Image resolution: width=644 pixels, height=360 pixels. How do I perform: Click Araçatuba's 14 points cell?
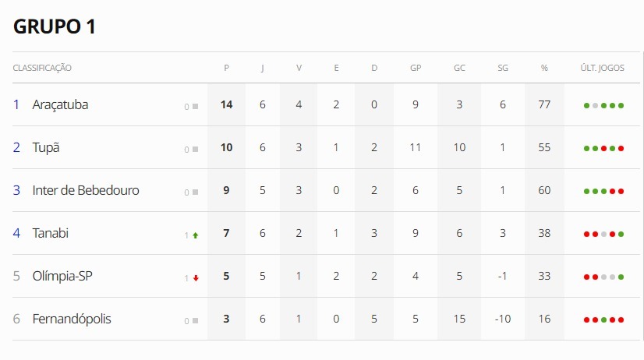click(x=226, y=104)
